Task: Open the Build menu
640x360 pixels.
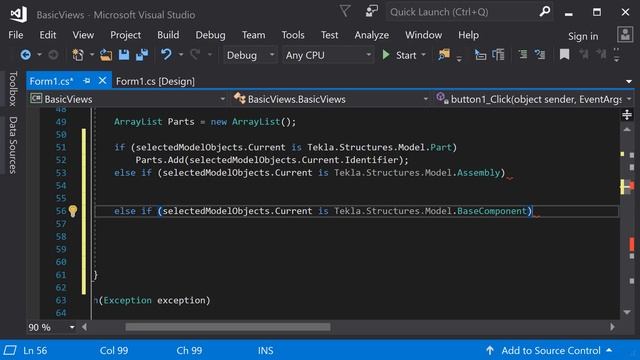Action: click(x=168, y=35)
